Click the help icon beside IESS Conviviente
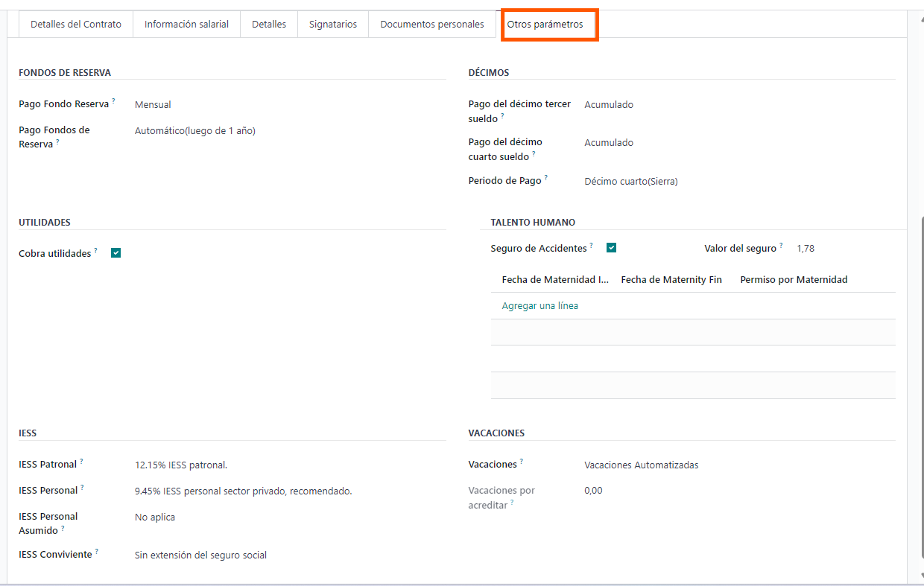The height and width of the screenshot is (586, 924). click(97, 552)
